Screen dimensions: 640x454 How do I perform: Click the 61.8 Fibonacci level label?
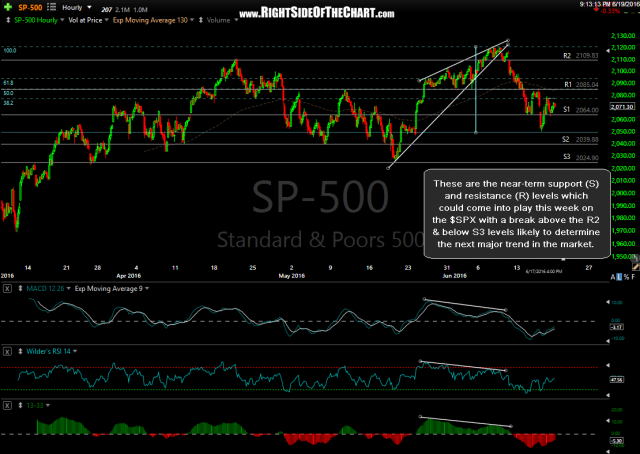[x=8, y=83]
